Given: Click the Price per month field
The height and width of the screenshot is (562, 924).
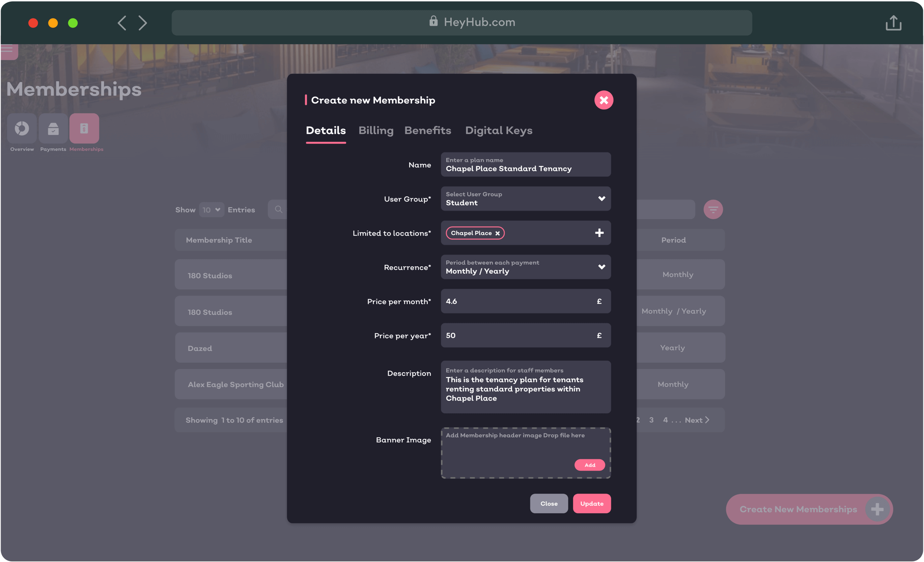Looking at the screenshot, I should tap(518, 301).
